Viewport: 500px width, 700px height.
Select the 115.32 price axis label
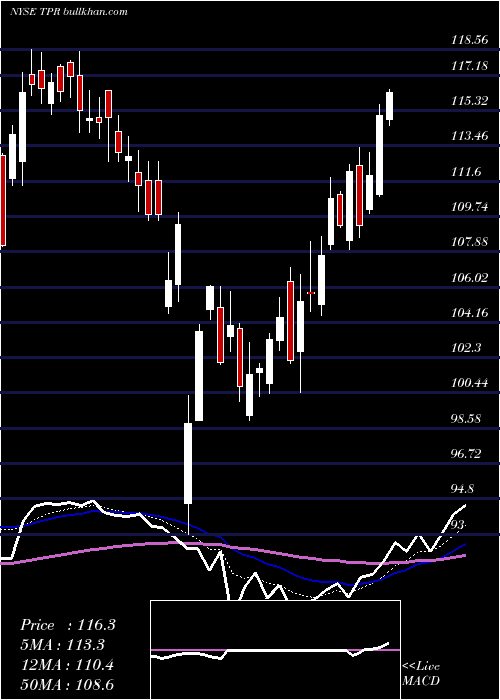(x=470, y=101)
